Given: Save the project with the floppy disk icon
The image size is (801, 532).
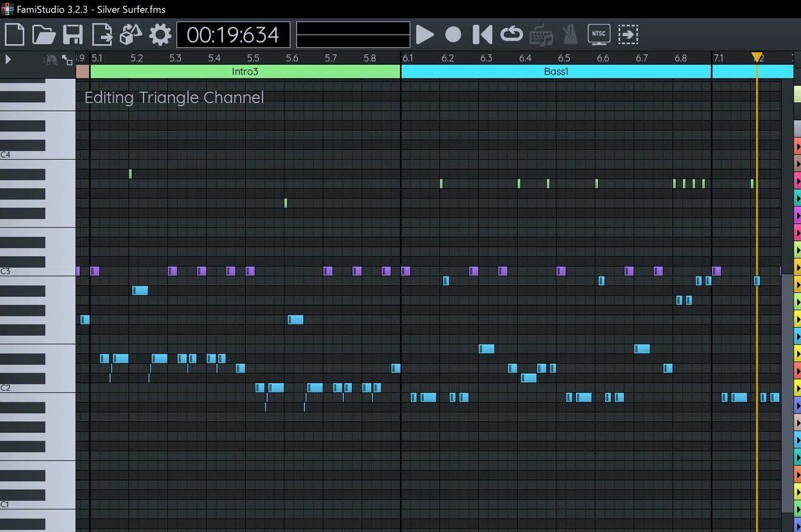Looking at the screenshot, I should [73, 34].
